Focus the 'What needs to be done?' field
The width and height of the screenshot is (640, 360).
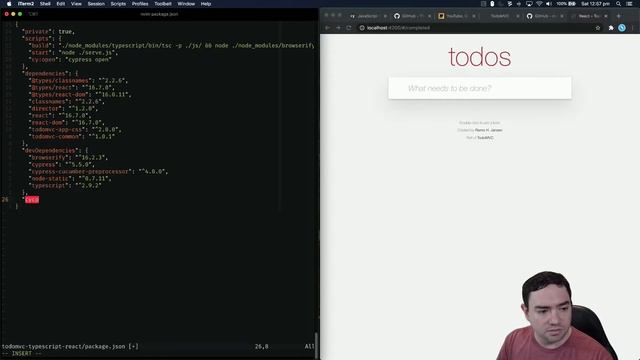(480, 88)
